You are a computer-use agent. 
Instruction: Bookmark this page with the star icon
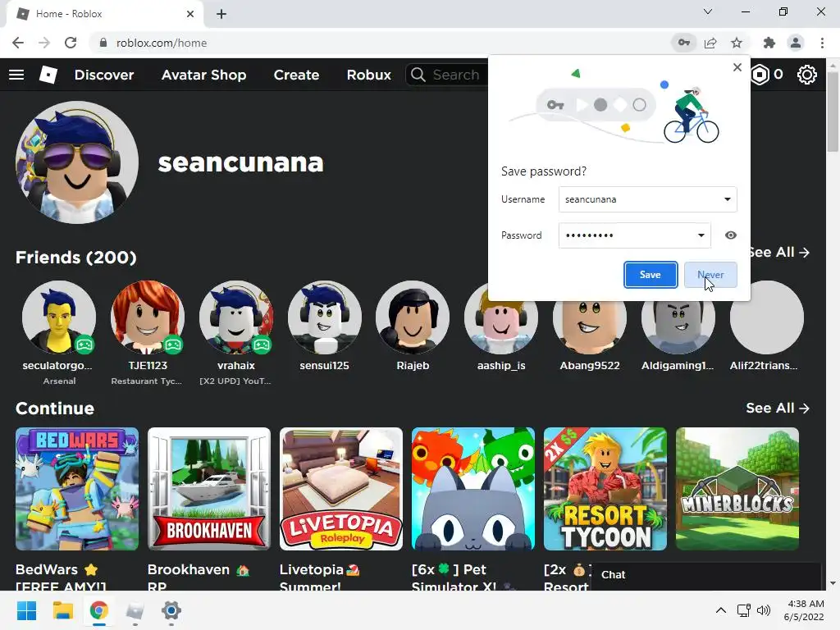click(737, 43)
